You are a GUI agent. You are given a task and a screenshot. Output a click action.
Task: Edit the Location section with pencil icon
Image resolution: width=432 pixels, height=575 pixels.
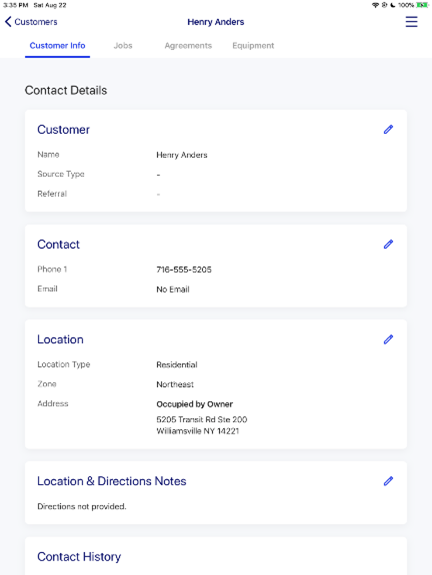click(x=388, y=340)
